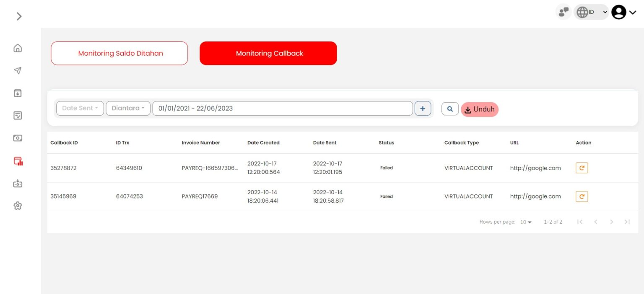Select the Monitoring Callback tab
This screenshot has width=644, height=294.
(268, 53)
